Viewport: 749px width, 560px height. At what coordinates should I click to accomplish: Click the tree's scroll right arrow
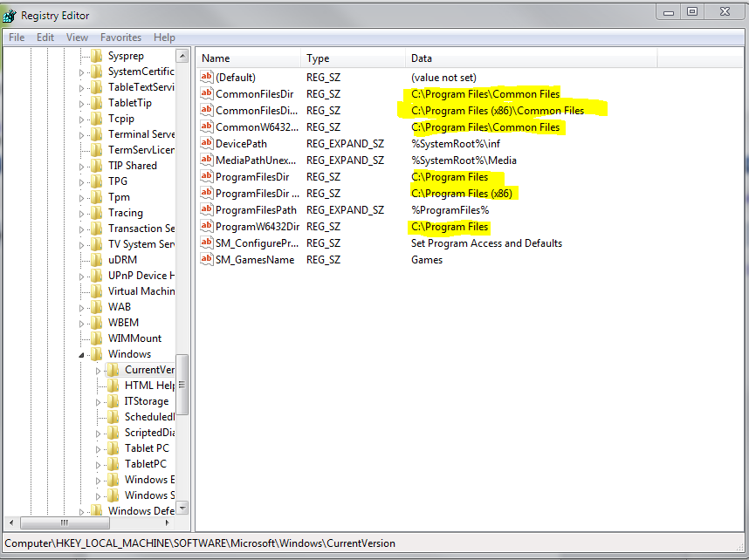point(168,522)
